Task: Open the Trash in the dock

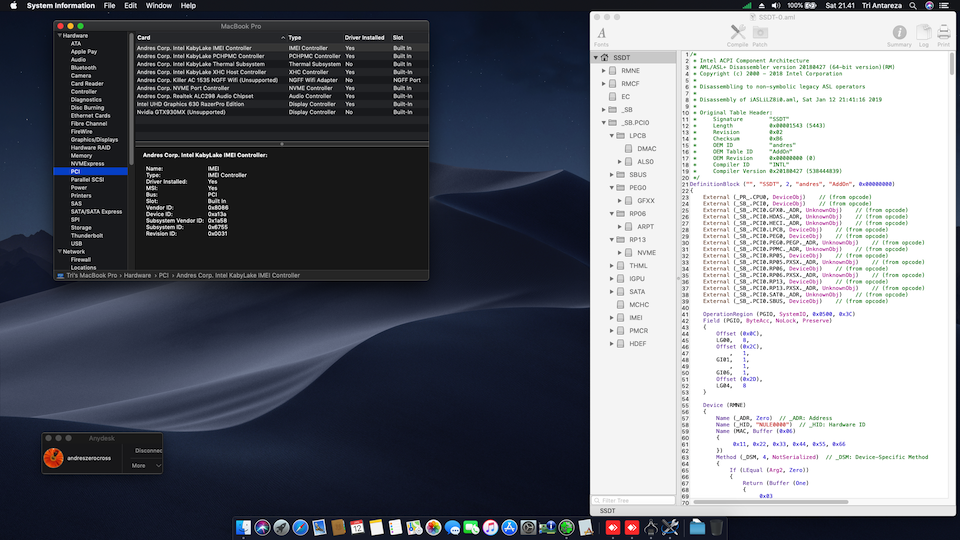Action: [716, 527]
